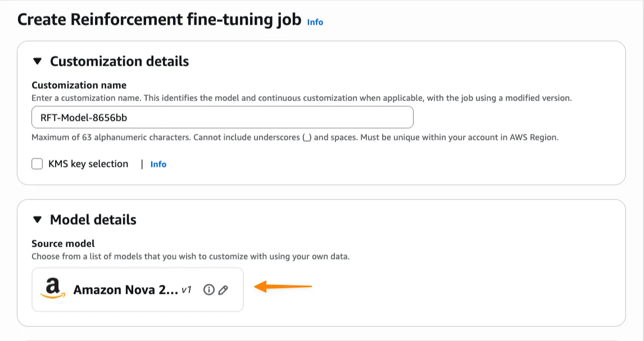Image resolution: width=644 pixels, height=341 pixels.
Task: Click the Customization name field label
Action: 79,85
